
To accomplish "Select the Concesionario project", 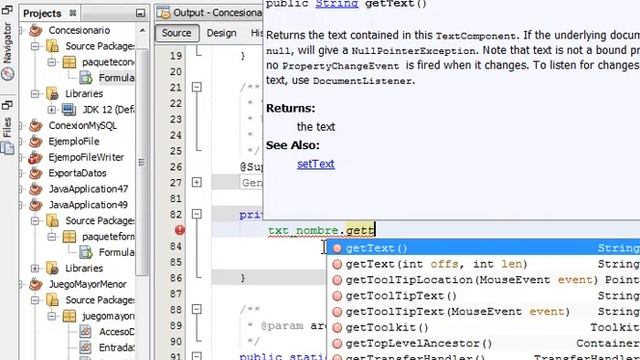I will pyautogui.click(x=79, y=30).
